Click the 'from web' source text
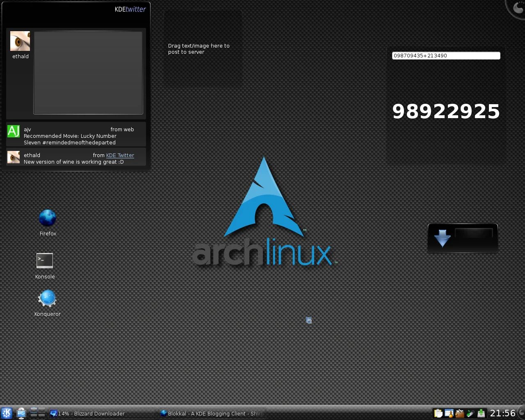The image size is (525, 420). (x=122, y=129)
